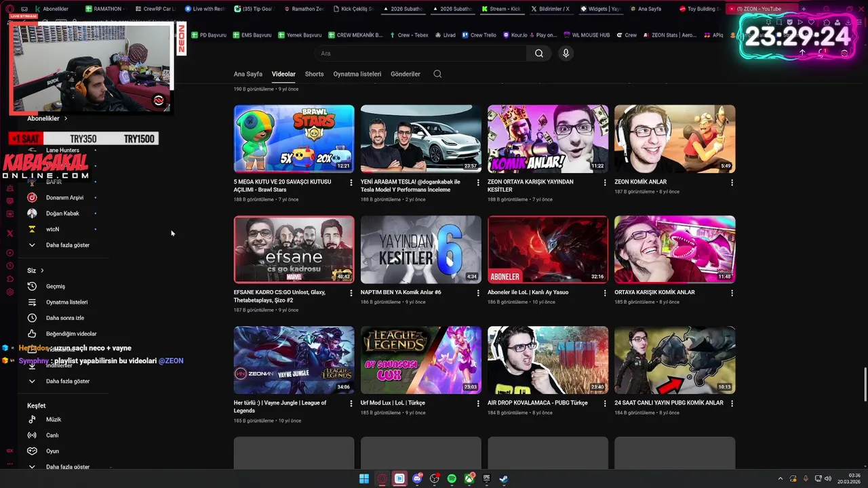Open options for 24 SAAT CANLI YAYIN video
The image size is (868, 488).
[732, 403]
